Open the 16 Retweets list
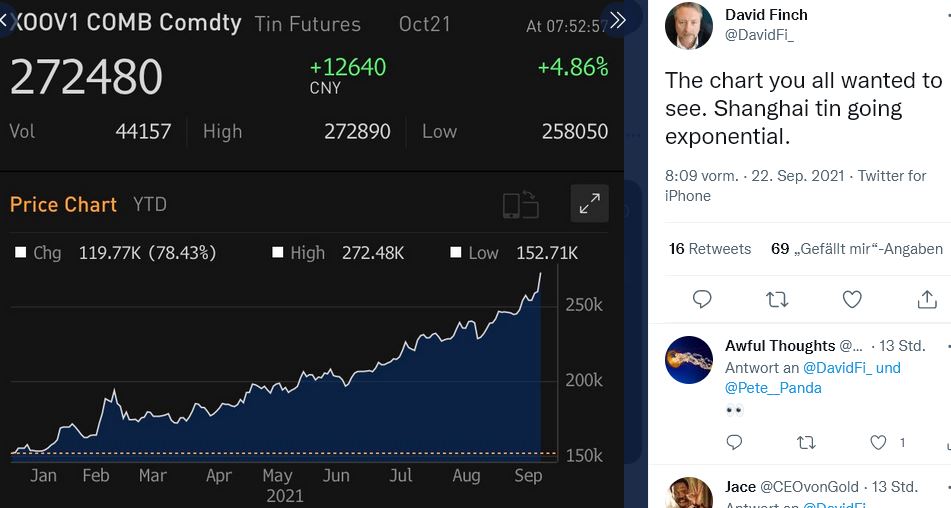Viewport: 951px width, 508px height. pos(710,249)
